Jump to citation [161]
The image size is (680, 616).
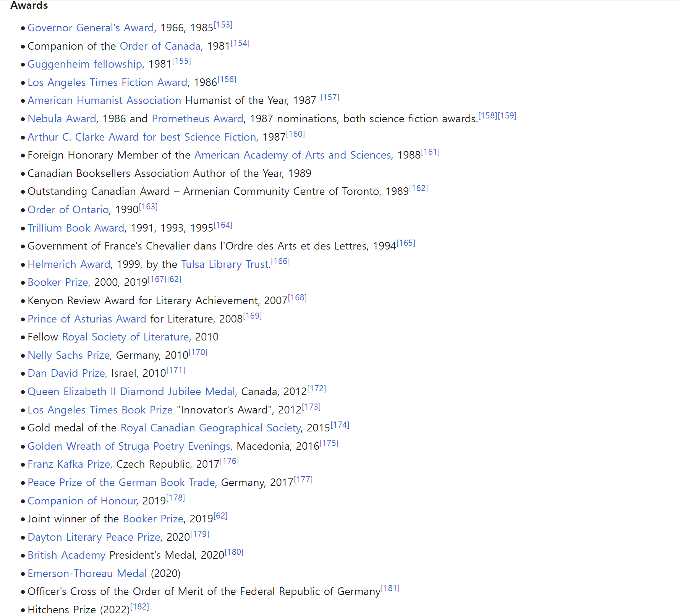[x=430, y=152]
